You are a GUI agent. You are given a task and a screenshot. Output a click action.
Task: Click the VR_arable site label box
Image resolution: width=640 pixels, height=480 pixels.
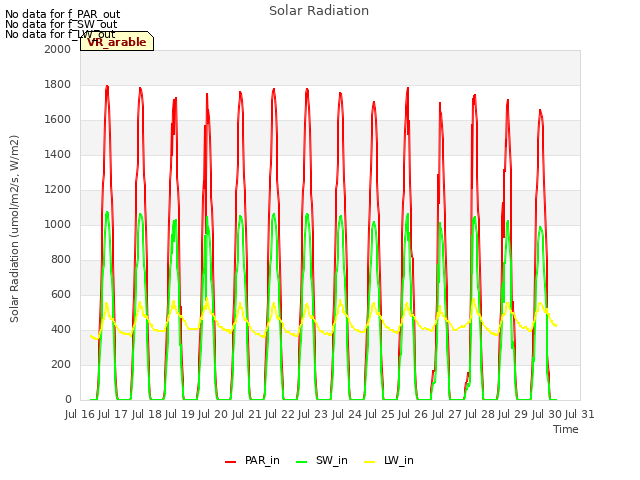tap(117, 42)
